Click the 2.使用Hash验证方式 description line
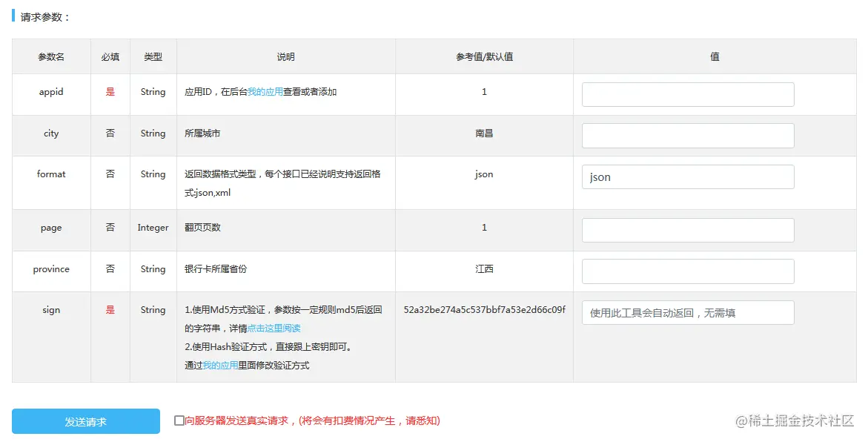 [269, 347]
